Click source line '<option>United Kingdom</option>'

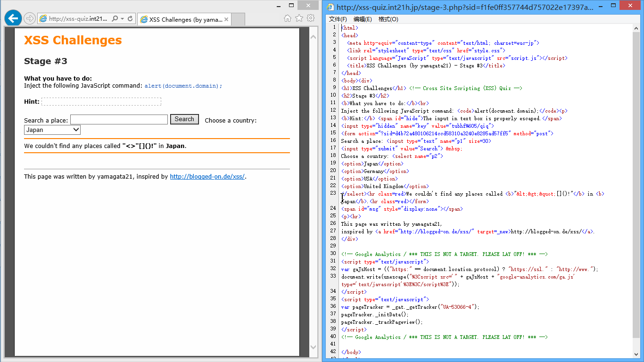click(x=385, y=186)
